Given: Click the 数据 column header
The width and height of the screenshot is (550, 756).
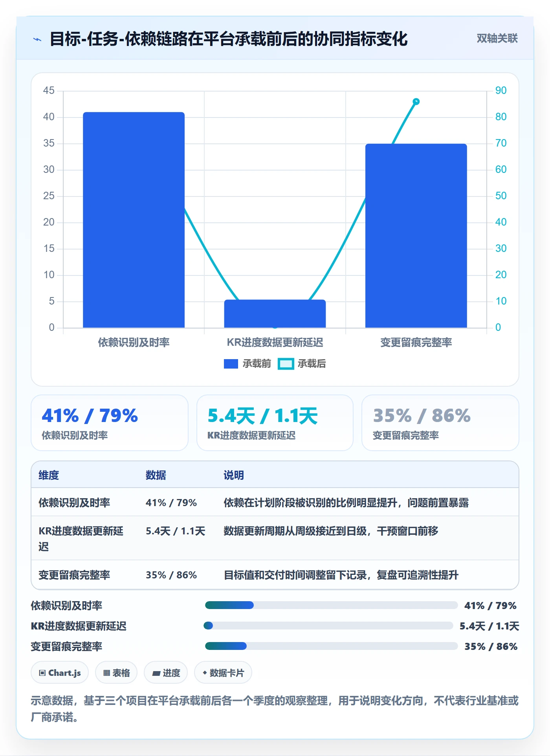Looking at the screenshot, I should pos(156,475).
